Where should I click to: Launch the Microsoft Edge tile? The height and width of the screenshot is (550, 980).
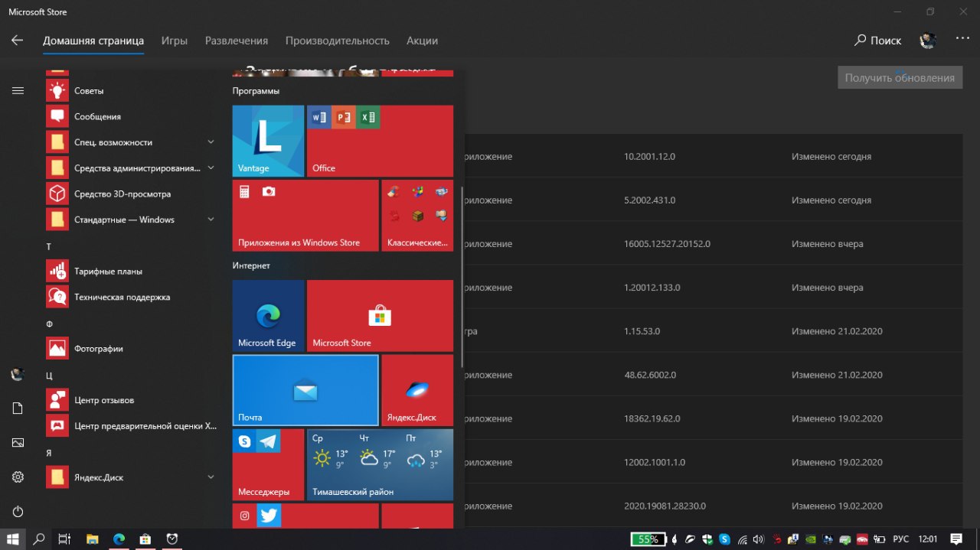pos(268,315)
